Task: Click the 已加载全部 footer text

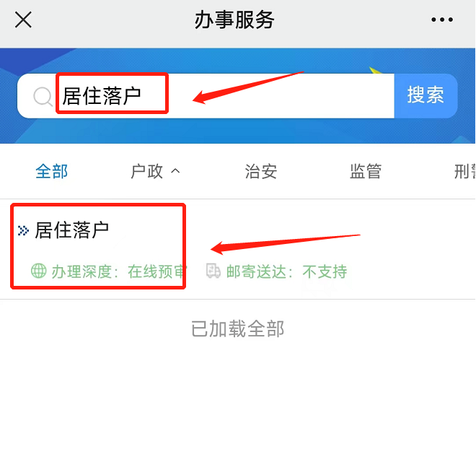Action: click(x=238, y=329)
